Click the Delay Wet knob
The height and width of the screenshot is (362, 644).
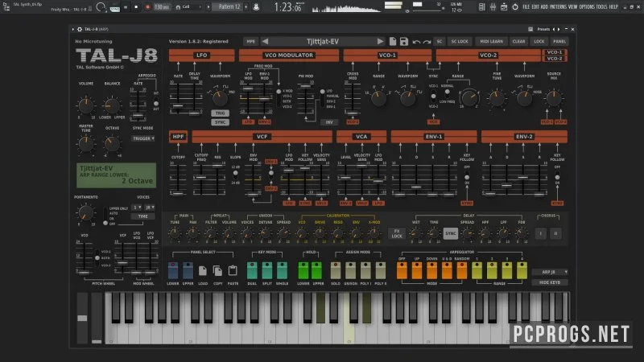(x=415, y=233)
